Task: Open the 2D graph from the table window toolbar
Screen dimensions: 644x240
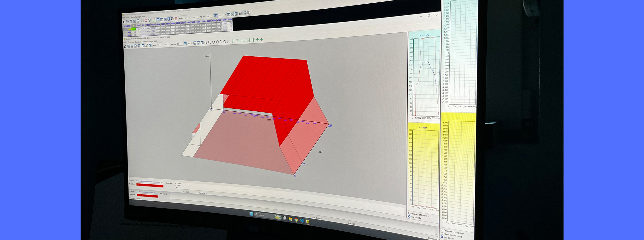Action: tap(134, 21)
